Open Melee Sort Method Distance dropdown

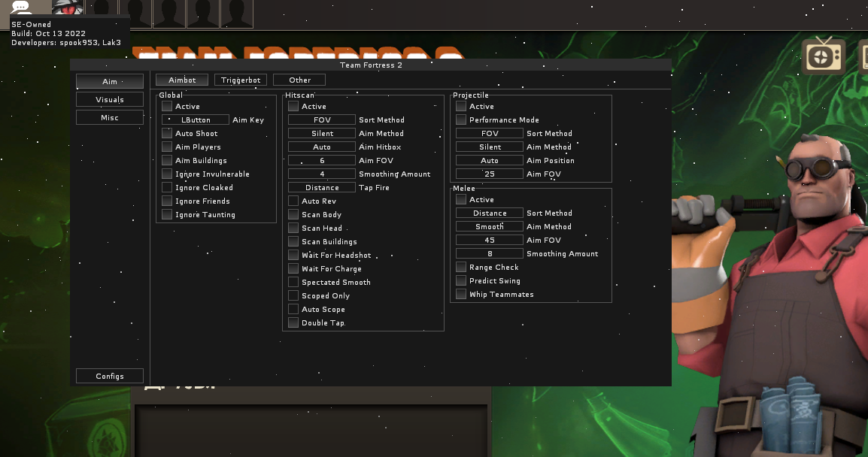click(490, 213)
